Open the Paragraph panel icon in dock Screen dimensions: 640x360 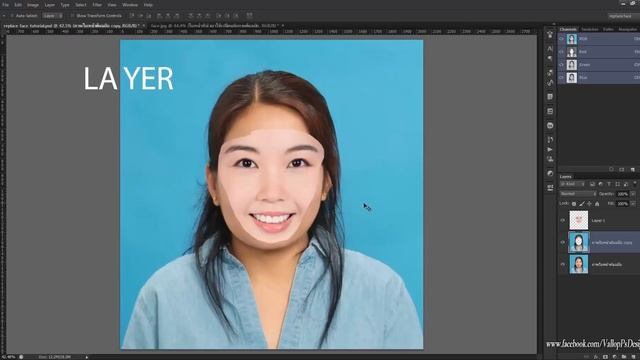coord(550,58)
